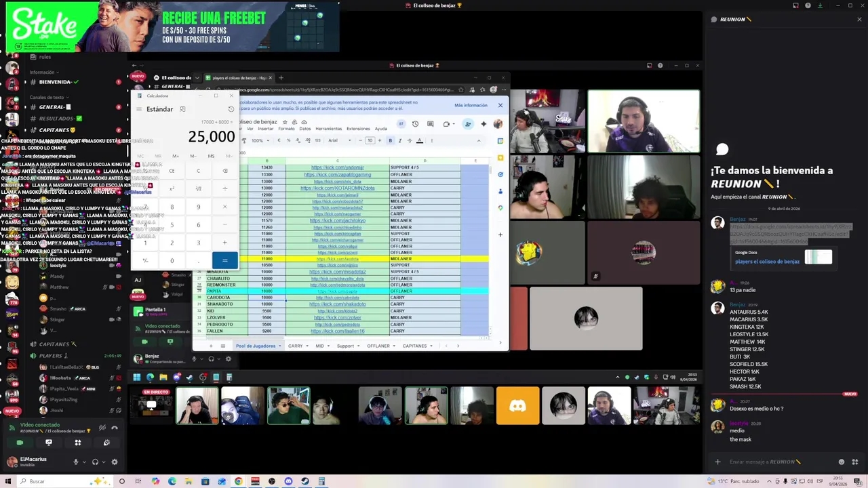This screenshot has height=488, width=868.
Task: Click the calculator backspace key
Action: click(x=225, y=171)
